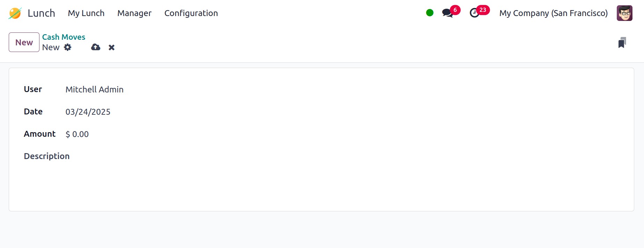Click the bookmark icon at top right
644x248 pixels.
coord(622,43)
